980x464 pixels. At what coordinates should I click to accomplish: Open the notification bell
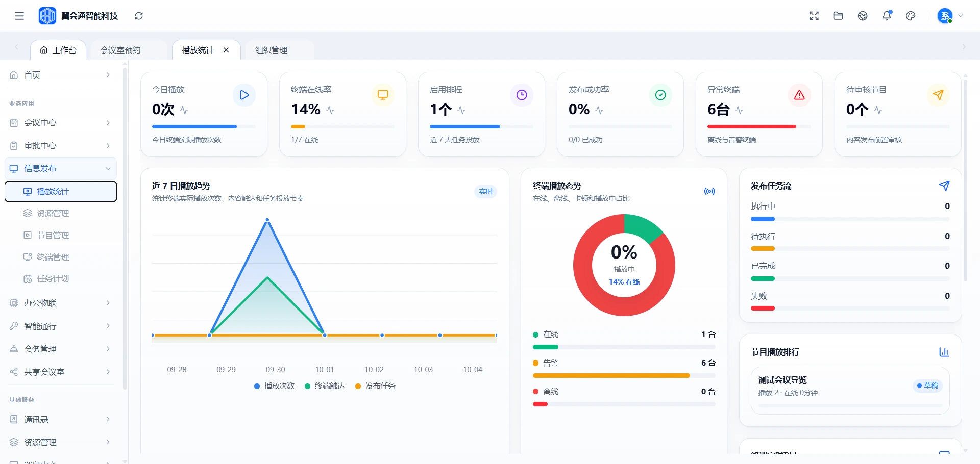click(887, 16)
